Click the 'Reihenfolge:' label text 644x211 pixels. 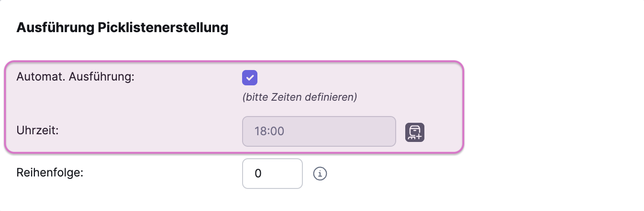[50, 173]
